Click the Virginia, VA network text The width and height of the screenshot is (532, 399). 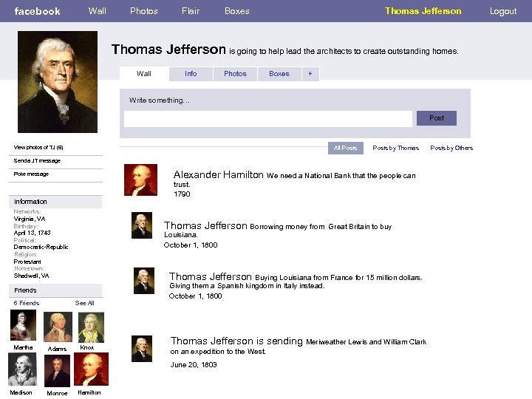pos(30,219)
